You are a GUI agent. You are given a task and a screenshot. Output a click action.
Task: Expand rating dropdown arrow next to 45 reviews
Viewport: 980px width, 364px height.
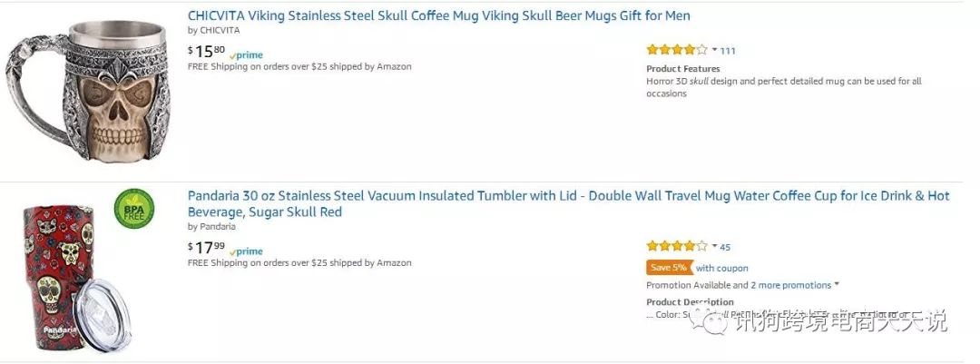[x=715, y=245]
